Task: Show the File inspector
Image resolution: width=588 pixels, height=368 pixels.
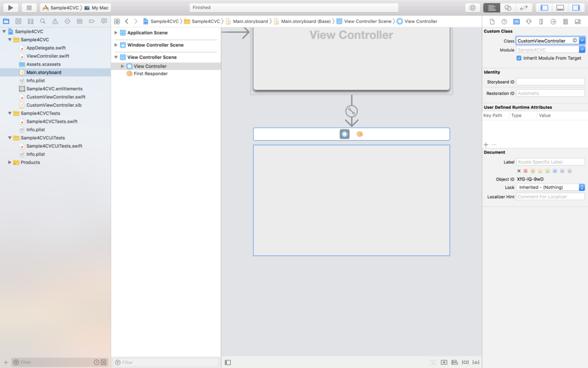Action: [x=492, y=22]
